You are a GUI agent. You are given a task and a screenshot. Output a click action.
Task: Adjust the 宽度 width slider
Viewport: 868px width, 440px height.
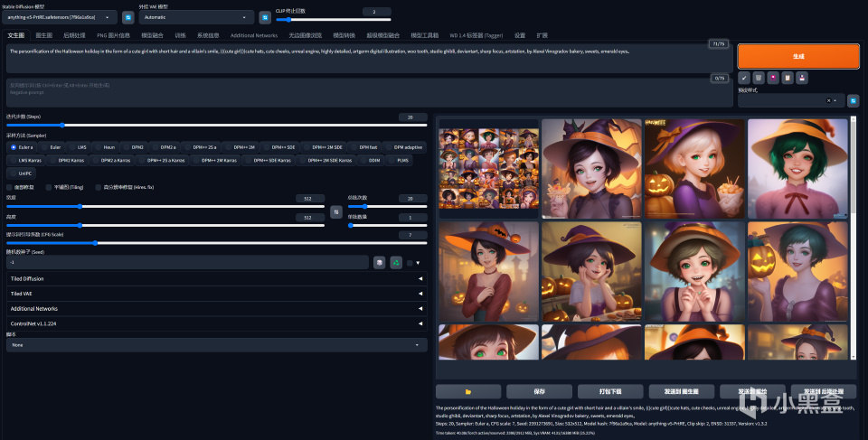tap(165, 206)
